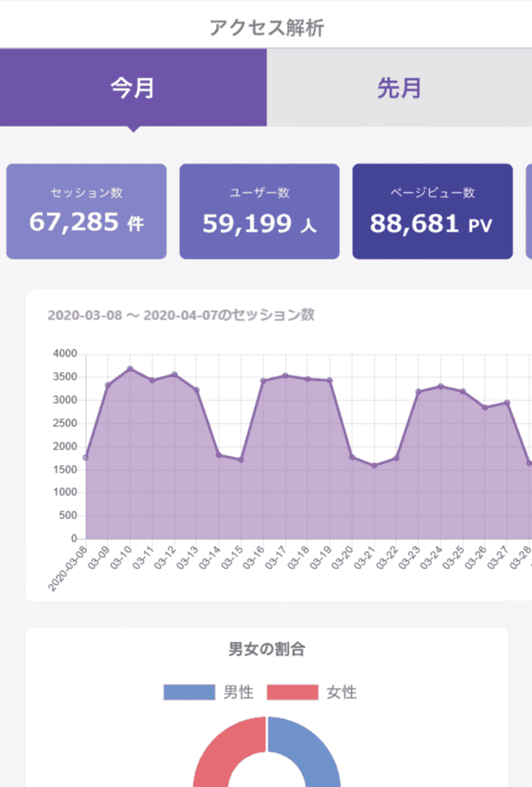Switch to the 今月 tab
Image resolution: width=532 pixels, height=787 pixels.
133,88
